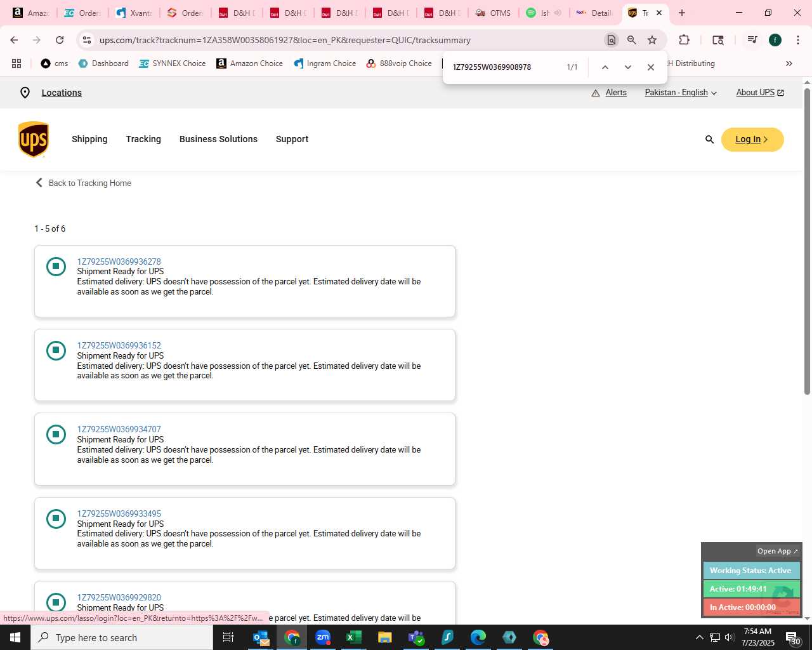Click the page vertical scrollbar thumb

tap(807, 241)
